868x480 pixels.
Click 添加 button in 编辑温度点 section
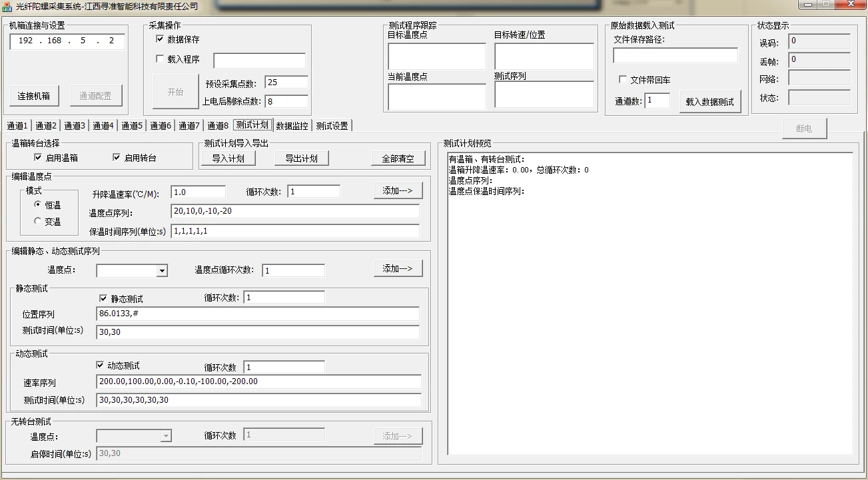pyautogui.click(x=398, y=190)
